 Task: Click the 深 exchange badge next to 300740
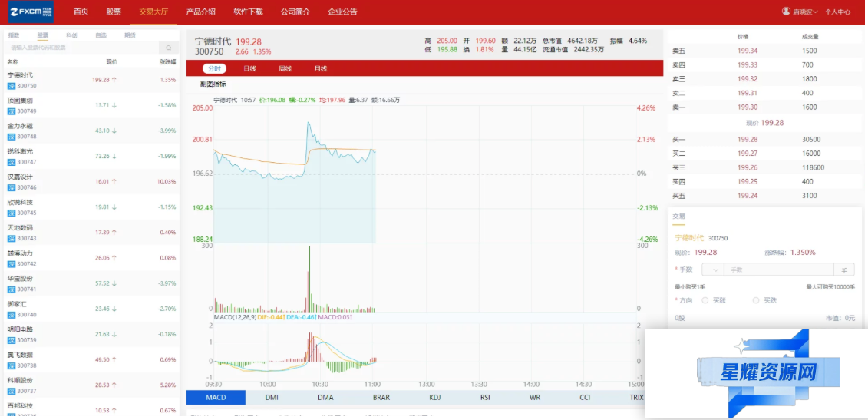point(11,316)
